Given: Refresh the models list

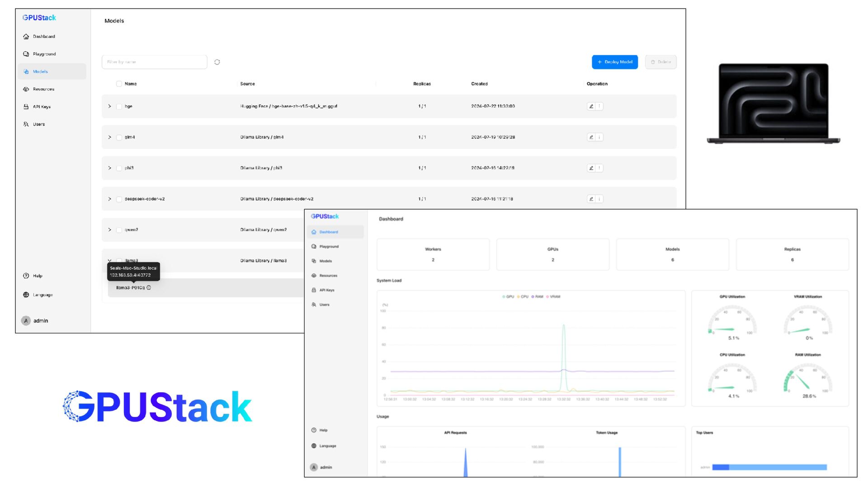Looking at the screenshot, I should (217, 62).
